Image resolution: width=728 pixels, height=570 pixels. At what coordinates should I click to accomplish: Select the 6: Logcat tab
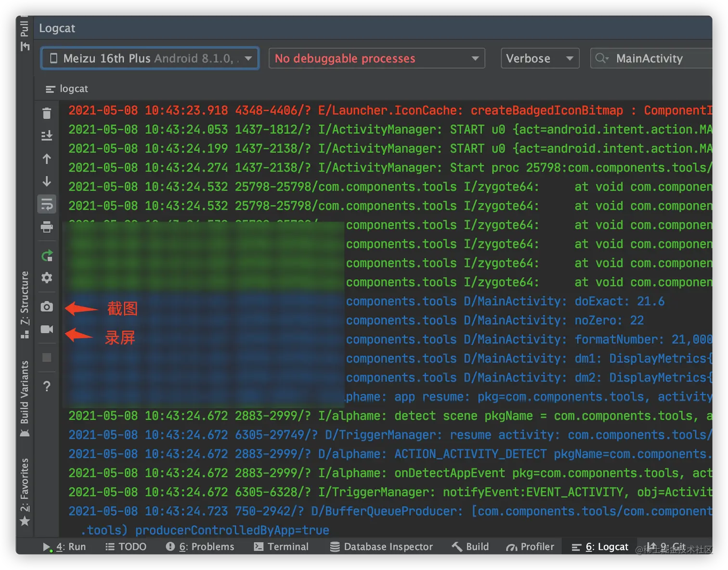(600, 547)
